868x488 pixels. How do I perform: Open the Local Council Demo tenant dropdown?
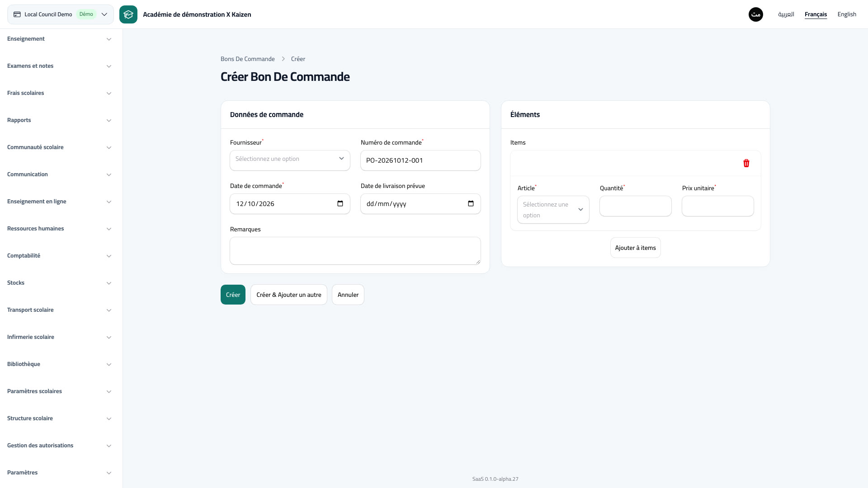[x=61, y=14]
